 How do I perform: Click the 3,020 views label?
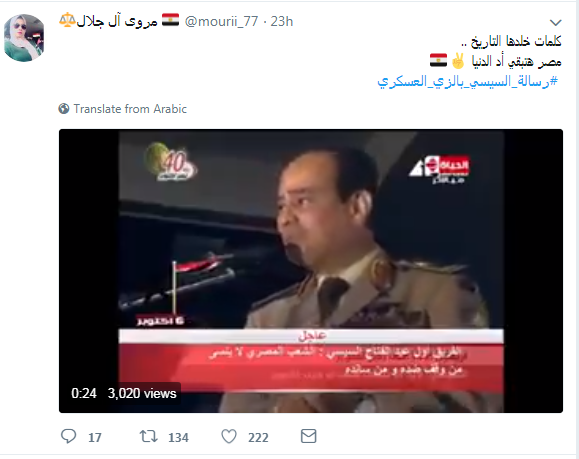click(x=142, y=393)
